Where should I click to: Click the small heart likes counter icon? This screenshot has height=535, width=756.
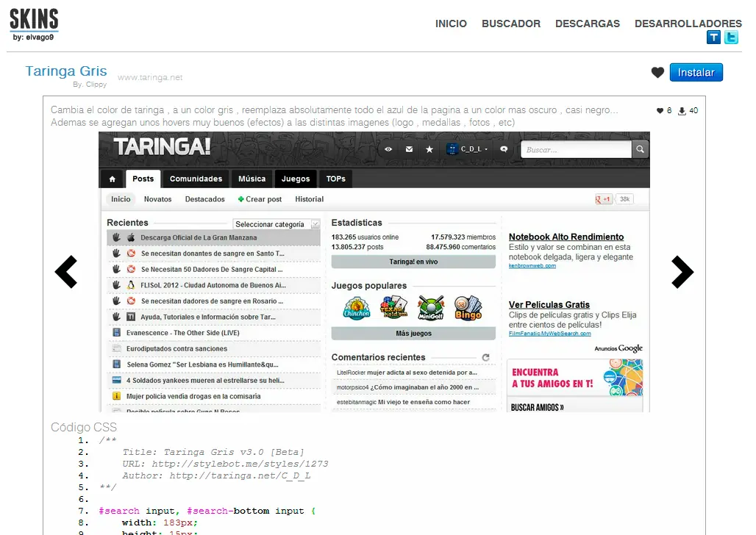click(660, 111)
